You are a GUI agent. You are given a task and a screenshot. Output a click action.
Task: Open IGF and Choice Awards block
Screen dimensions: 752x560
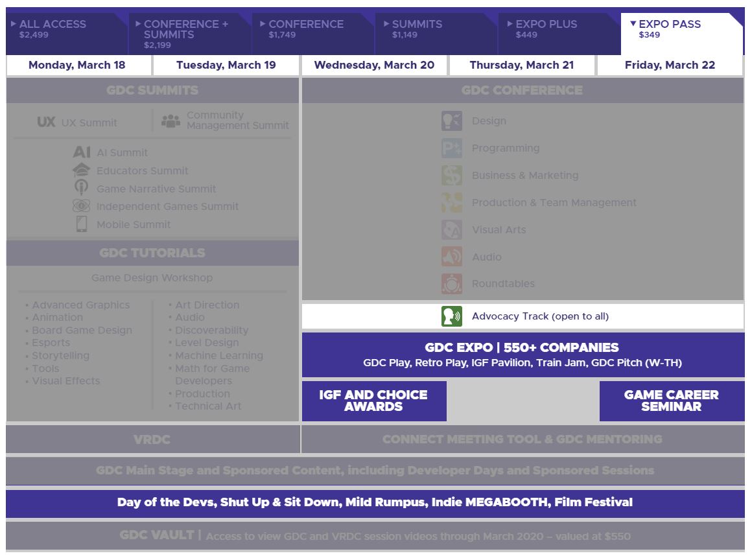[374, 401]
